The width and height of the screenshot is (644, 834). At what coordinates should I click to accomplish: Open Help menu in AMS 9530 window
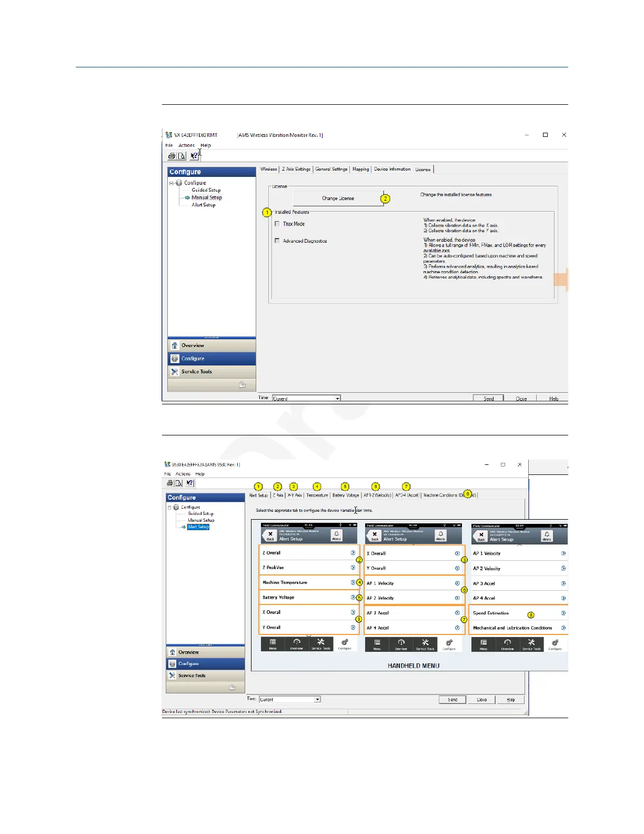[x=200, y=474]
